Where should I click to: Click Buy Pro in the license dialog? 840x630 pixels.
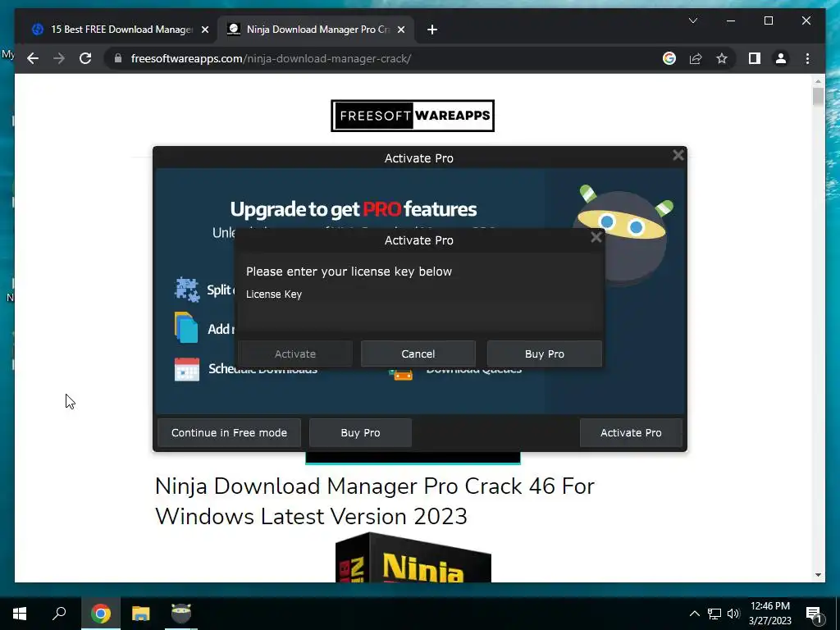pyautogui.click(x=545, y=354)
